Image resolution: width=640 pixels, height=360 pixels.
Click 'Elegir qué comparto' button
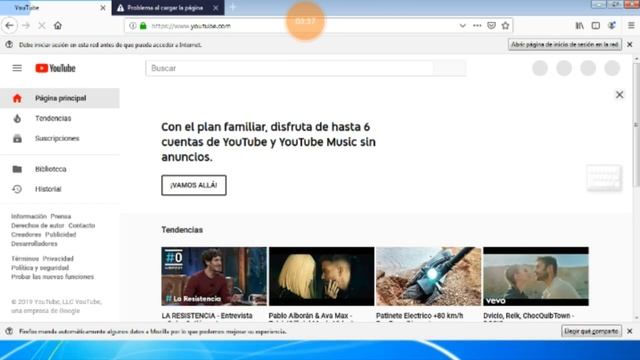591,331
